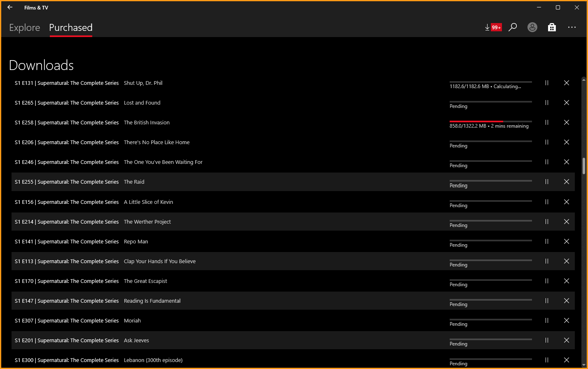Screen dimensions: 588x369
Task: Cancel the Ask Jeeves download
Action: [x=567, y=340]
